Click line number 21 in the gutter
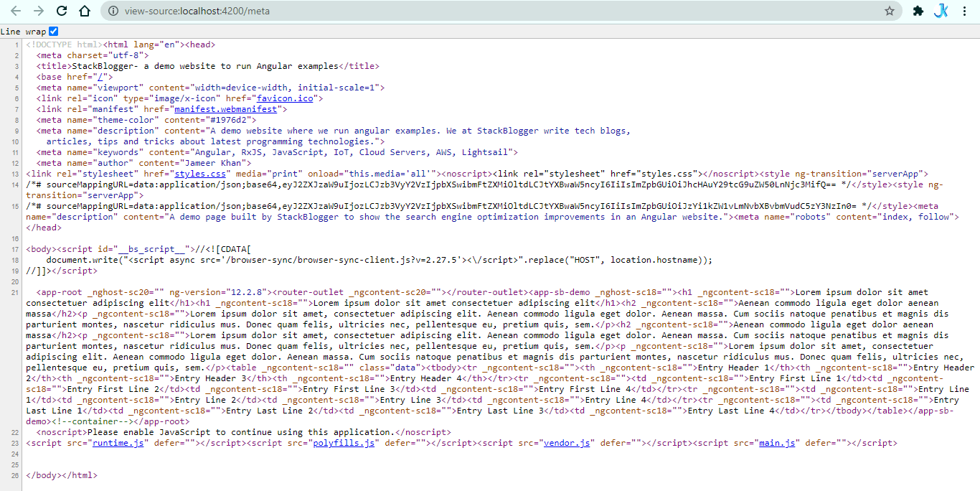980x491 pixels. tap(15, 292)
